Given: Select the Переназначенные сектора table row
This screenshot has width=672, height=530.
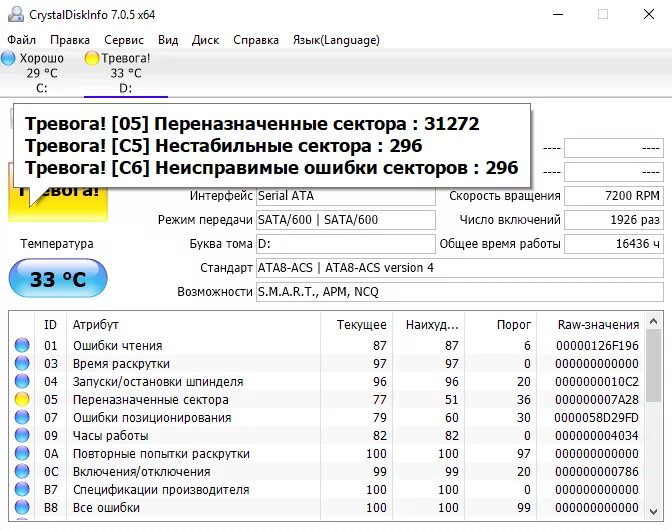Looking at the screenshot, I should (x=327, y=399).
